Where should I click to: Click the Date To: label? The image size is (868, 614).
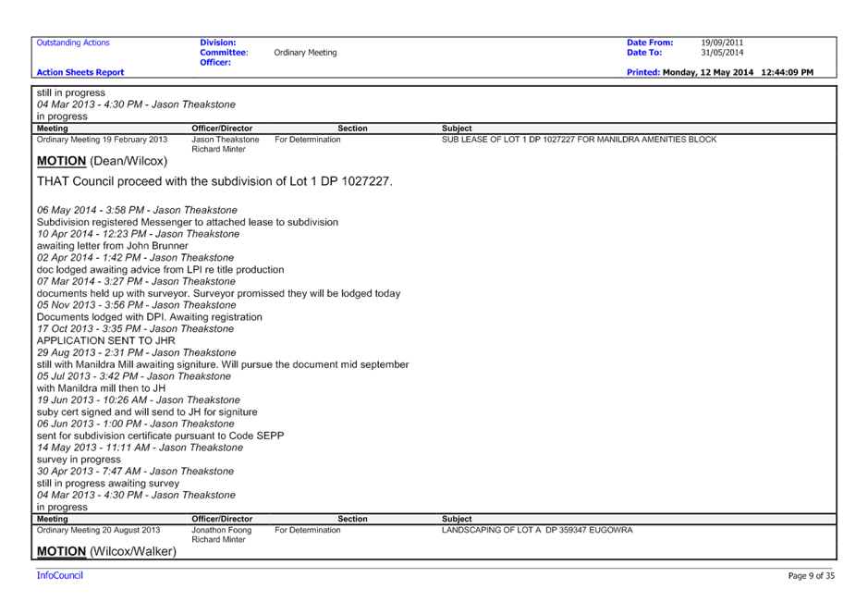pyautogui.click(x=644, y=53)
